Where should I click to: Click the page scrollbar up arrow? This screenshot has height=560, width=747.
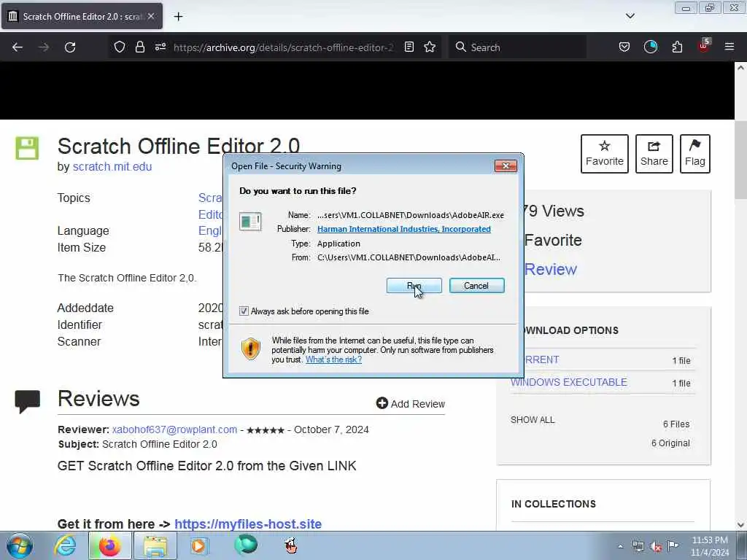(740, 68)
